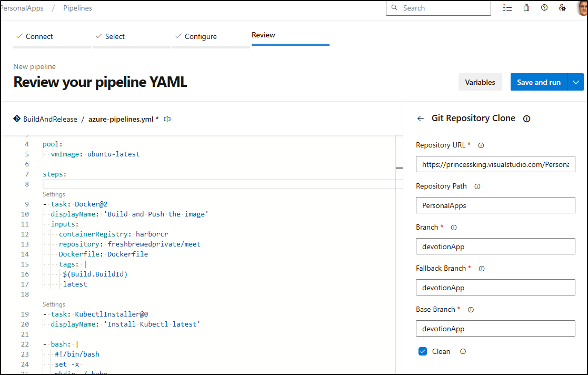Screen dimensions: 588x375
Task: Show info icon for Clean option
Action: [x=463, y=351]
